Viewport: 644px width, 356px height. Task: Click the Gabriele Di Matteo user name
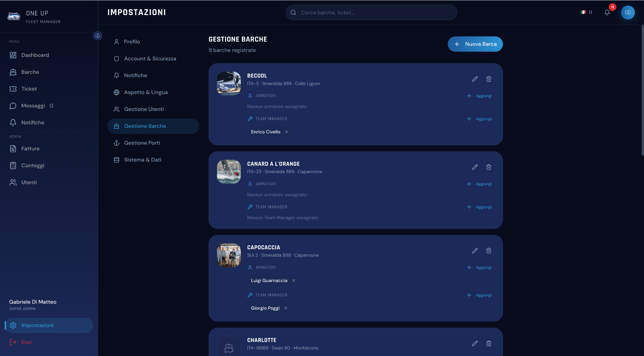(x=33, y=302)
